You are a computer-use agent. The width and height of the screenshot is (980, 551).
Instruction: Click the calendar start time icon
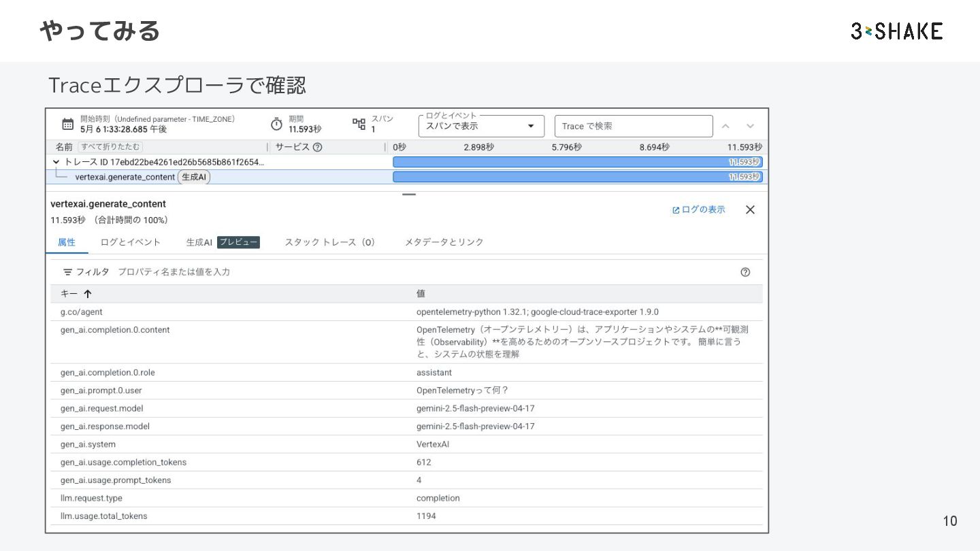click(x=67, y=124)
